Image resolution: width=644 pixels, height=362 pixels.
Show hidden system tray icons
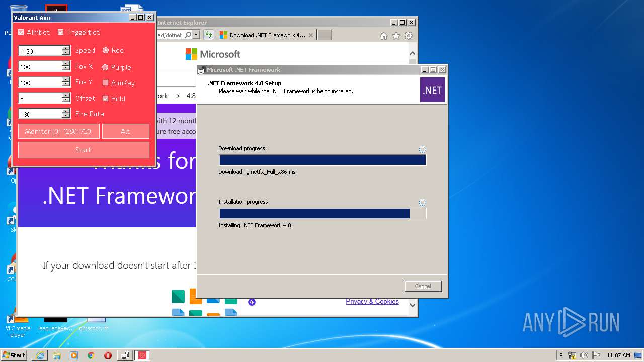click(x=561, y=355)
